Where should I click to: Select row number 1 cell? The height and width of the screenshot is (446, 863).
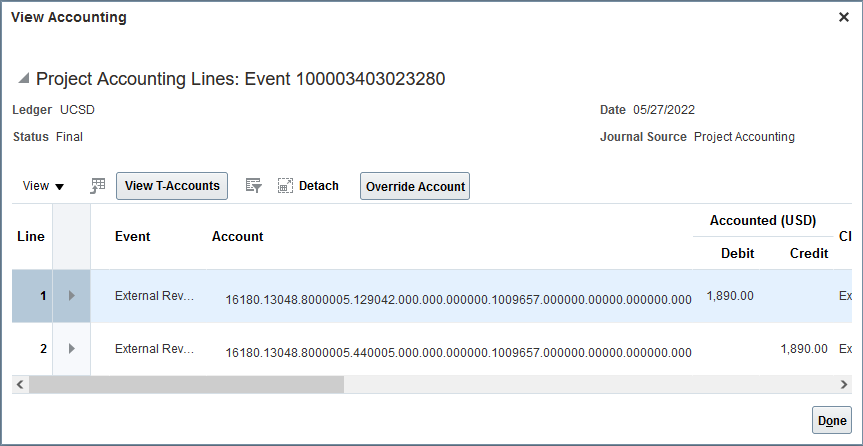point(32,296)
